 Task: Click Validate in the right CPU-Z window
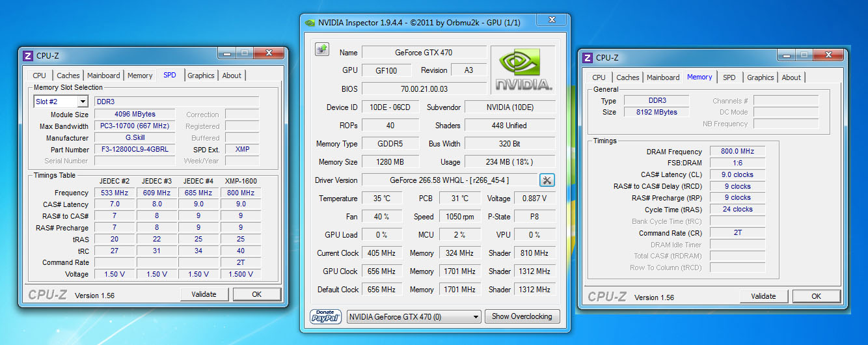tap(763, 296)
